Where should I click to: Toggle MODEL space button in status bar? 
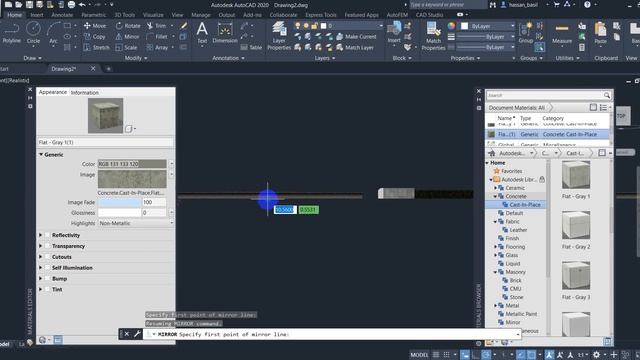click(x=419, y=355)
